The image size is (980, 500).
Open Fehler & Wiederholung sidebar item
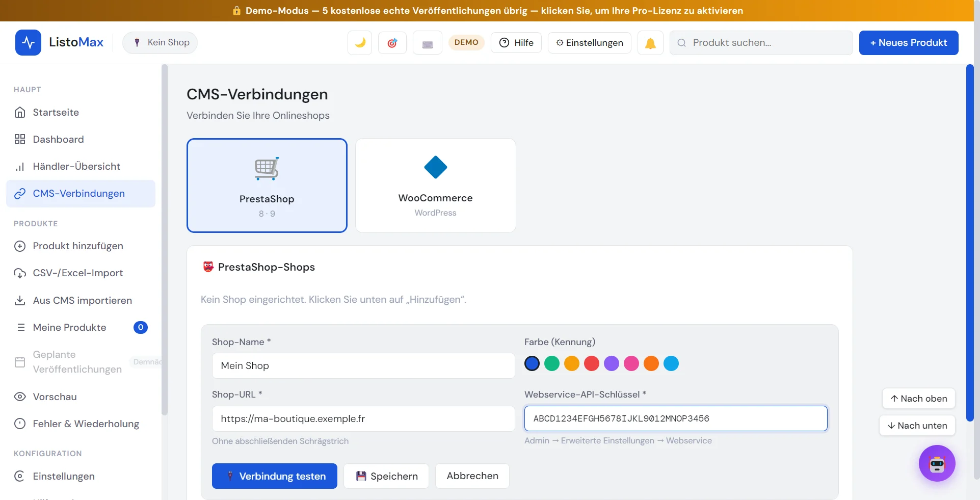(81, 424)
